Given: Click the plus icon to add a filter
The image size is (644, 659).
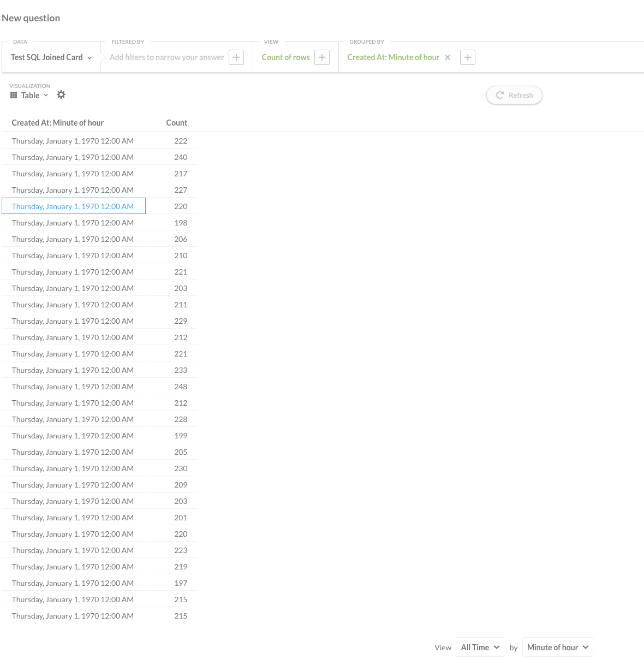Looking at the screenshot, I should click(x=236, y=57).
